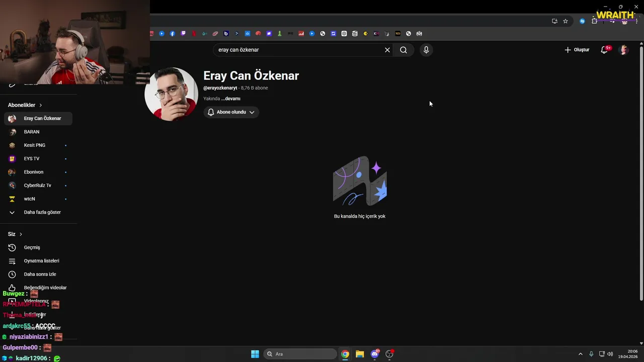Show hidden system tray icons
Screen dimensions: 644x362
point(580,354)
